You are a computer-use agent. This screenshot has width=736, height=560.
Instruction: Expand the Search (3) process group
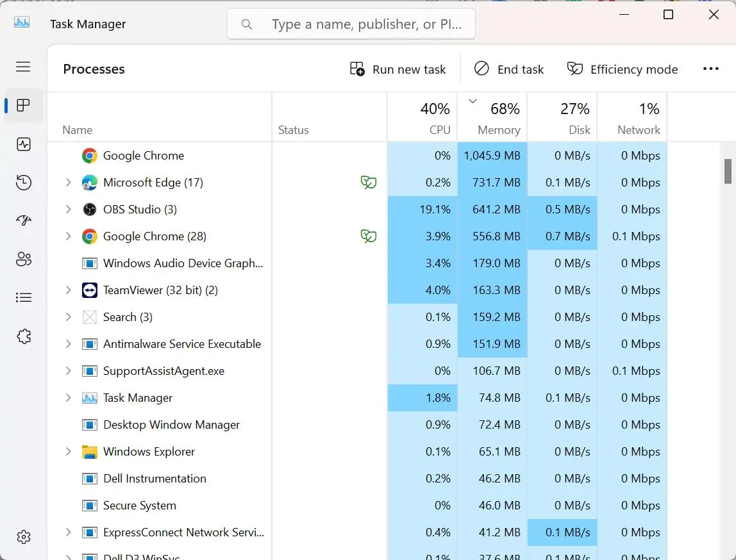coord(68,317)
